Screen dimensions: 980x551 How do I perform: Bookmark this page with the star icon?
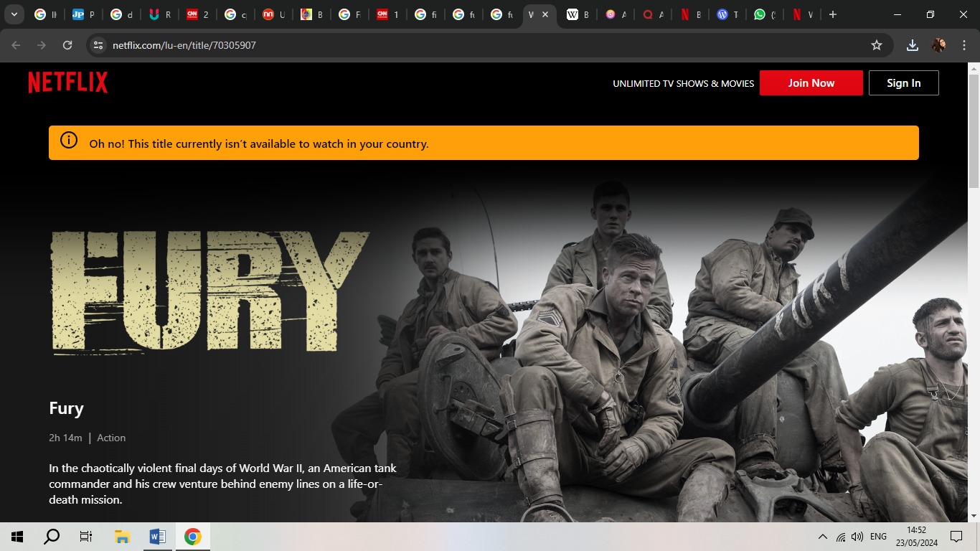pyautogui.click(x=877, y=45)
